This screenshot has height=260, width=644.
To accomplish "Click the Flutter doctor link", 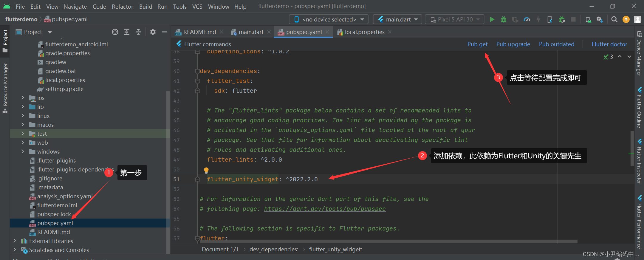I will click(609, 44).
